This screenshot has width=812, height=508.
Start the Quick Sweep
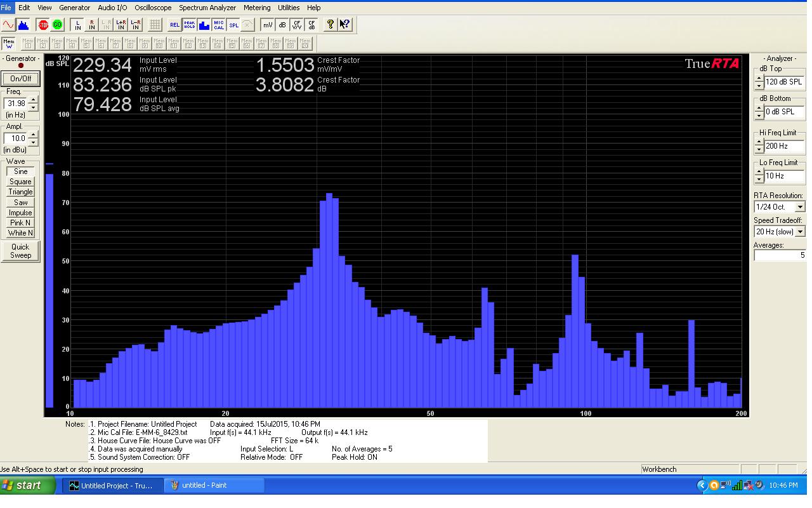[20, 251]
